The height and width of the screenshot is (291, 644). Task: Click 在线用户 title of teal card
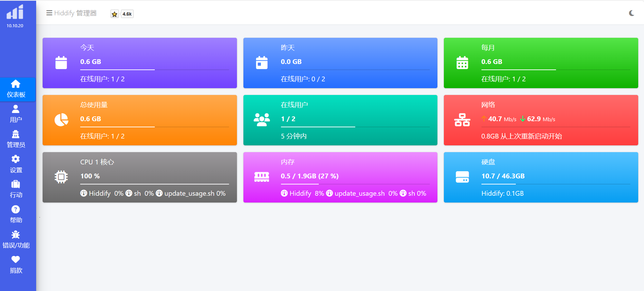[295, 105]
